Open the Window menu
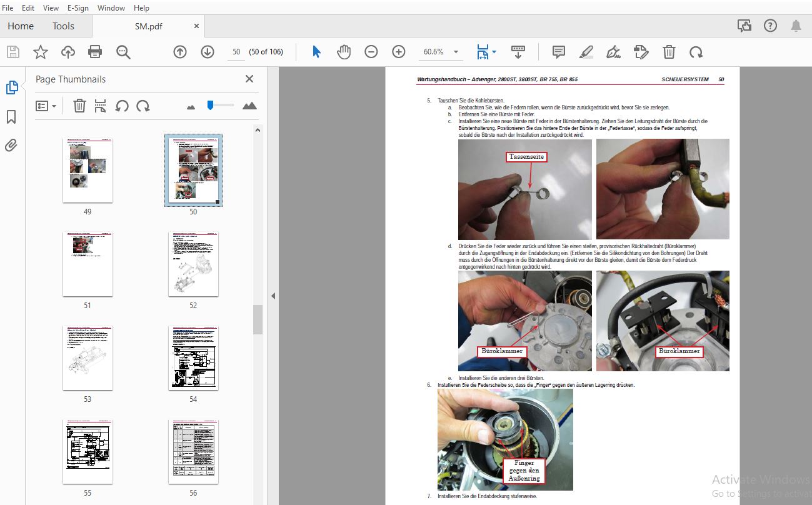Image resolution: width=812 pixels, height=505 pixels. click(x=111, y=8)
